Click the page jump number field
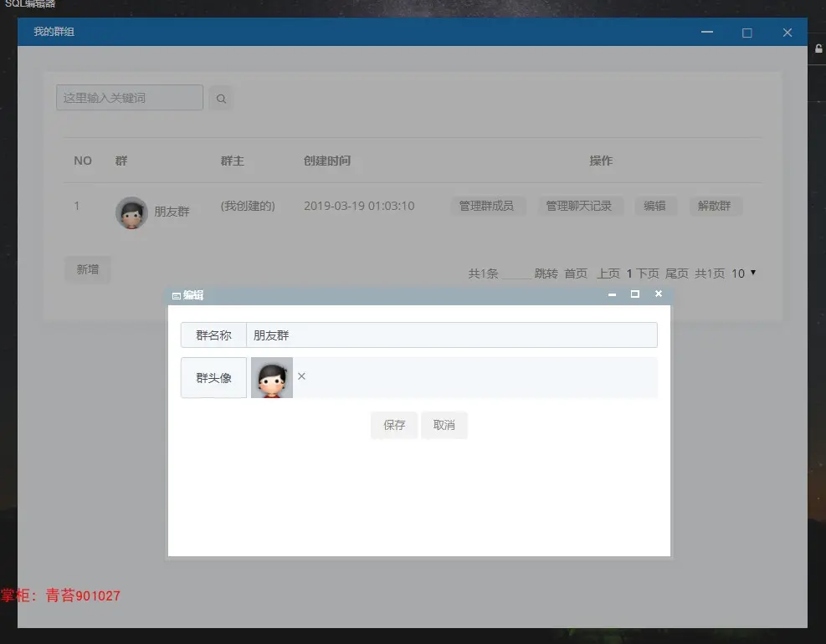This screenshot has width=826, height=644. tap(516, 273)
